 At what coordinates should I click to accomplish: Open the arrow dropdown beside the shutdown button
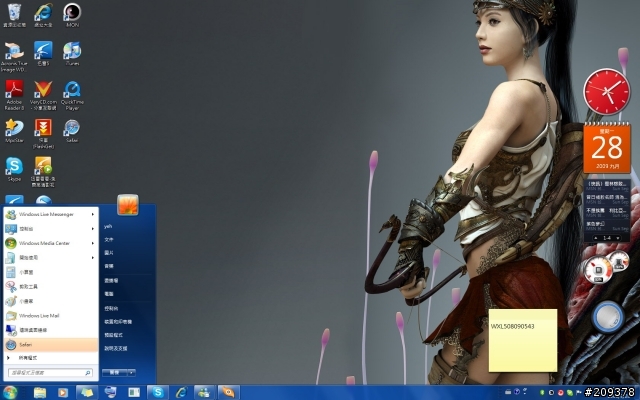(131, 373)
